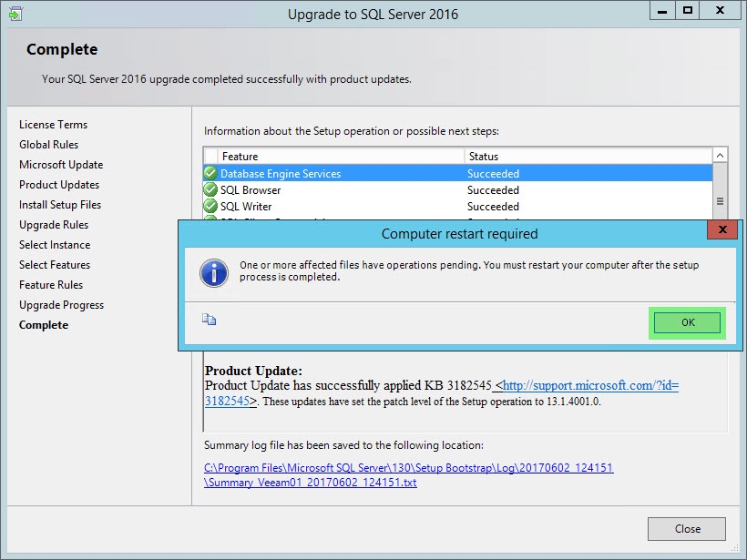Click the Product Update heading text

[253, 371]
